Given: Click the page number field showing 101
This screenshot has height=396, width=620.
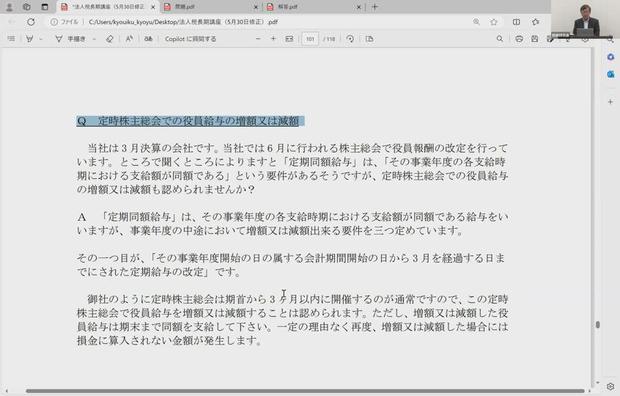Looking at the screenshot, I should point(310,39).
